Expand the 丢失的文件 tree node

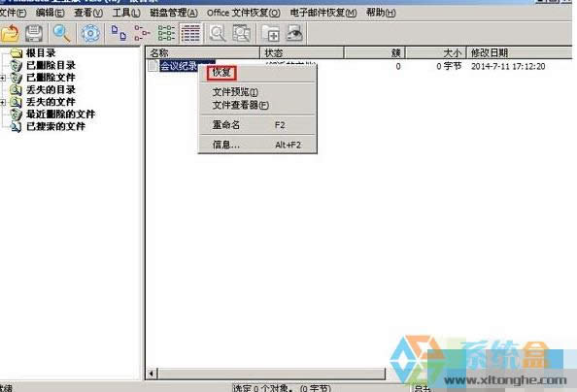point(3,102)
